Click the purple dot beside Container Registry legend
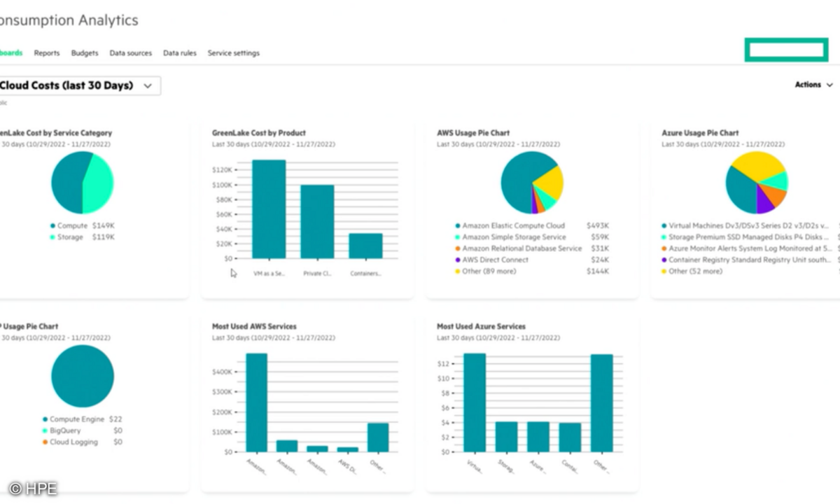This screenshot has height=504, width=840. click(x=664, y=260)
